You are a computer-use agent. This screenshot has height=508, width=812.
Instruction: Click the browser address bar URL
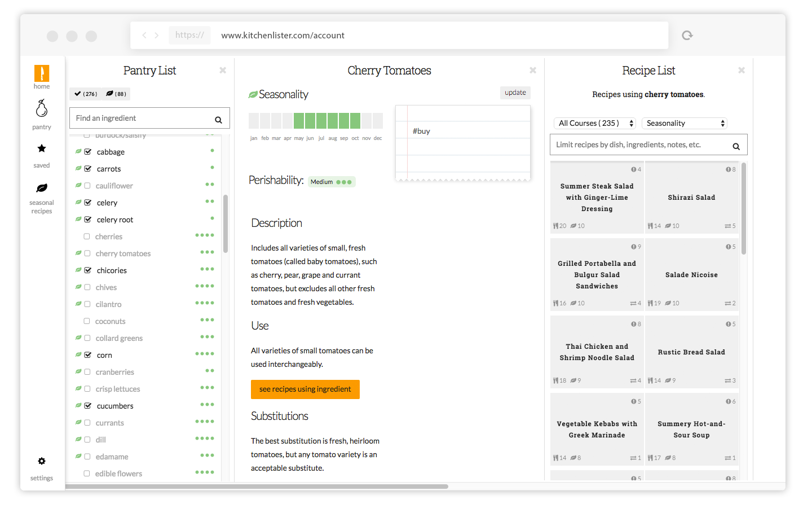[283, 35]
